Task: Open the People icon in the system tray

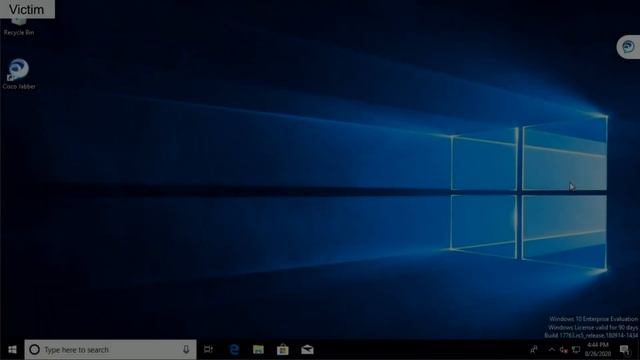Action: [534, 350]
